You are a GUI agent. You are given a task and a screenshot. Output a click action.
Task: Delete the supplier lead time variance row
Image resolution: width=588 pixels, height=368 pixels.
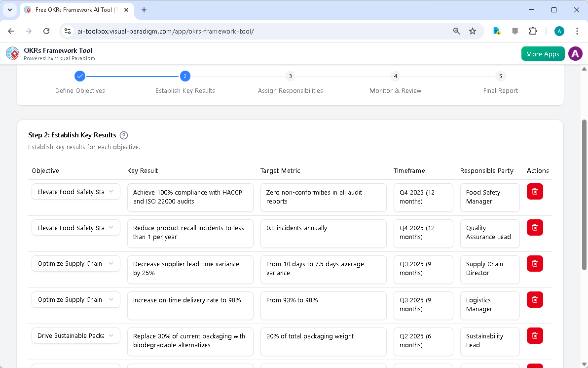point(534,263)
